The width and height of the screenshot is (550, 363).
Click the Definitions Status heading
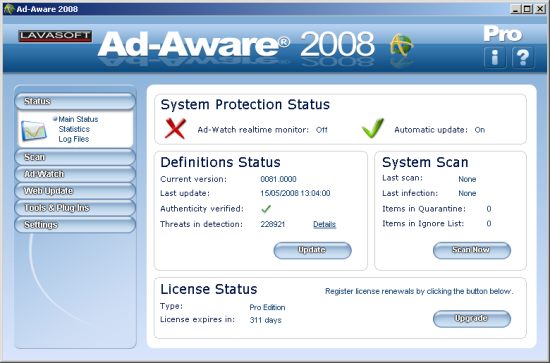[x=220, y=162]
